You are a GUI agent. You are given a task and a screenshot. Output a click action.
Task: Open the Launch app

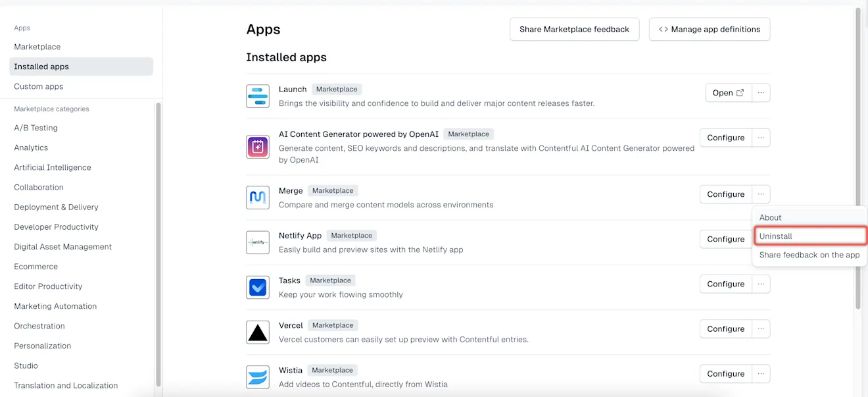coord(729,93)
